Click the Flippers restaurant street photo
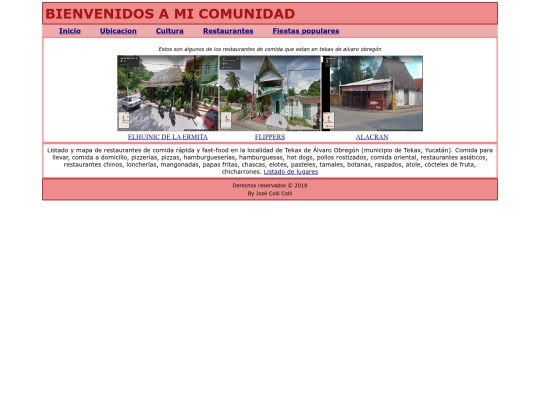Screen dimensions: 540x405 click(x=270, y=93)
